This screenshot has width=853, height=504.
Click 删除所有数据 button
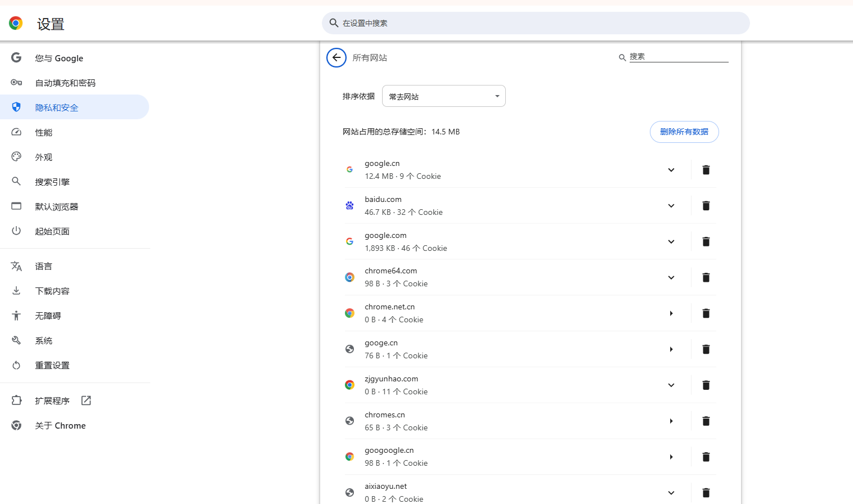point(684,132)
